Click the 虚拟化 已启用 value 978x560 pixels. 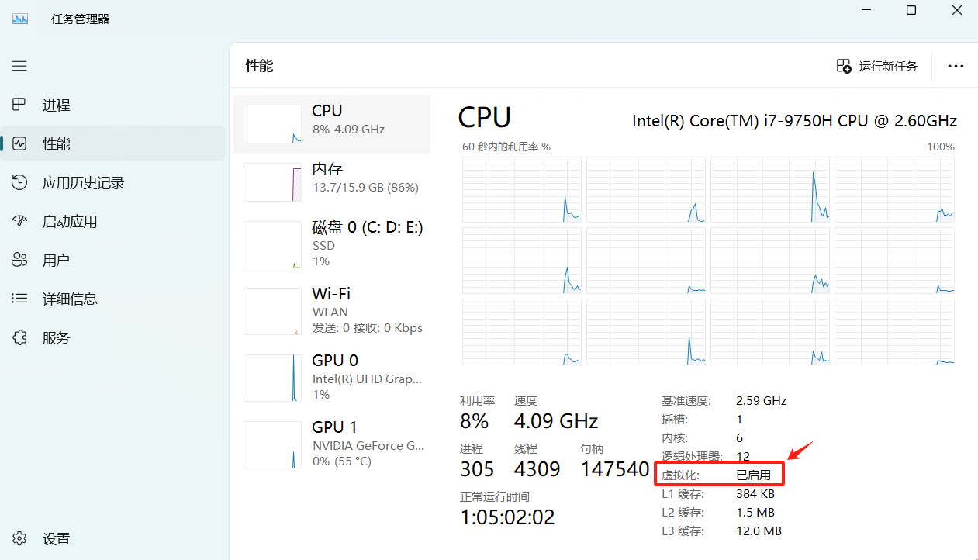753,475
